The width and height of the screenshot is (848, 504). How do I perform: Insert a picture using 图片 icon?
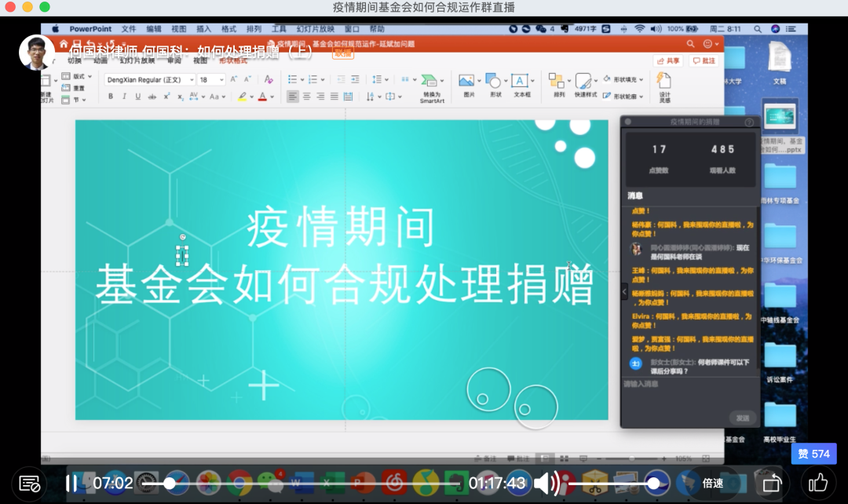tap(469, 86)
